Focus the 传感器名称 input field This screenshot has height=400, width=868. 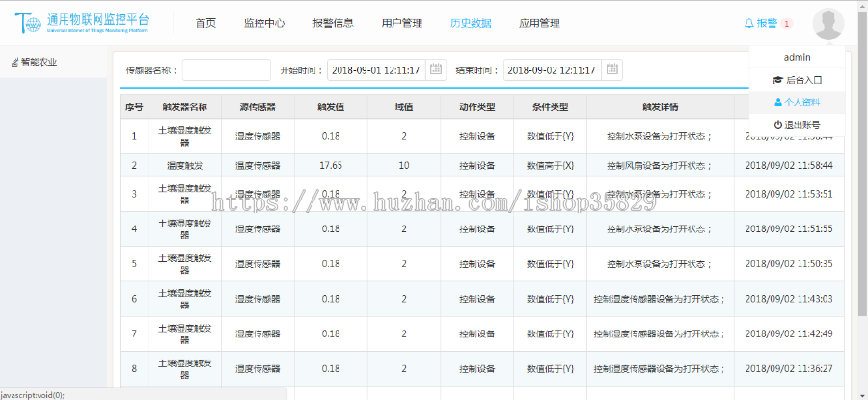point(227,70)
